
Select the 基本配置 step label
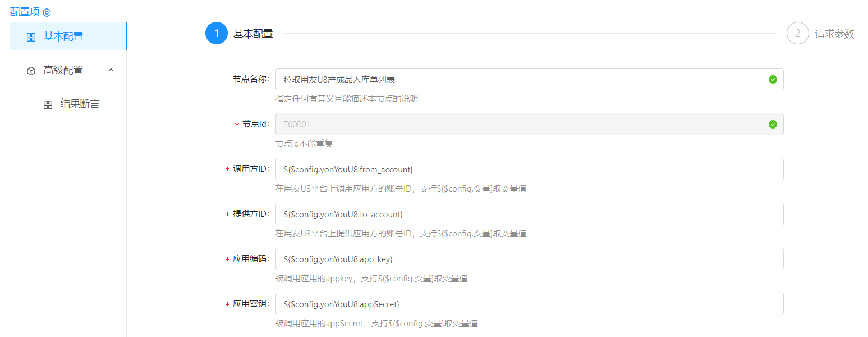(x=253, y=34)
